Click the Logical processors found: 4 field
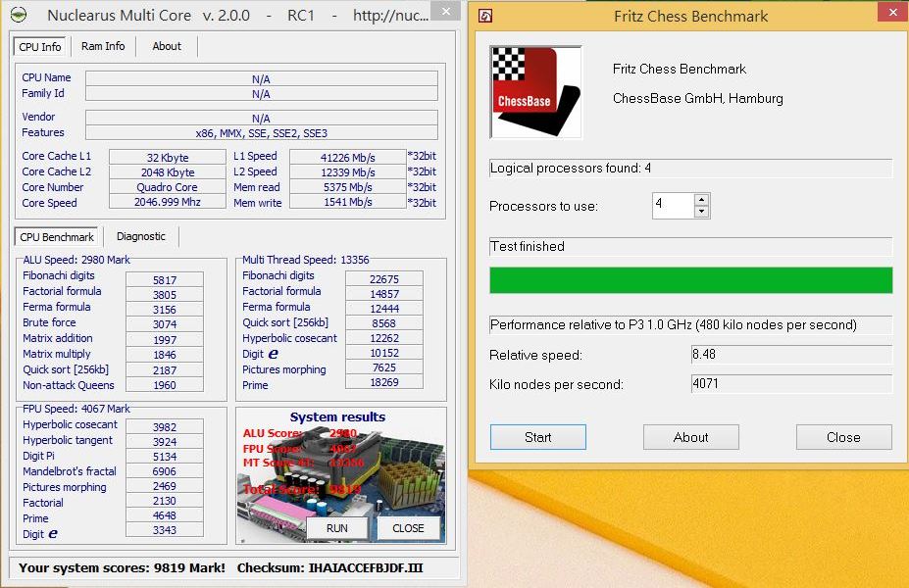 [x=691, y=168]
